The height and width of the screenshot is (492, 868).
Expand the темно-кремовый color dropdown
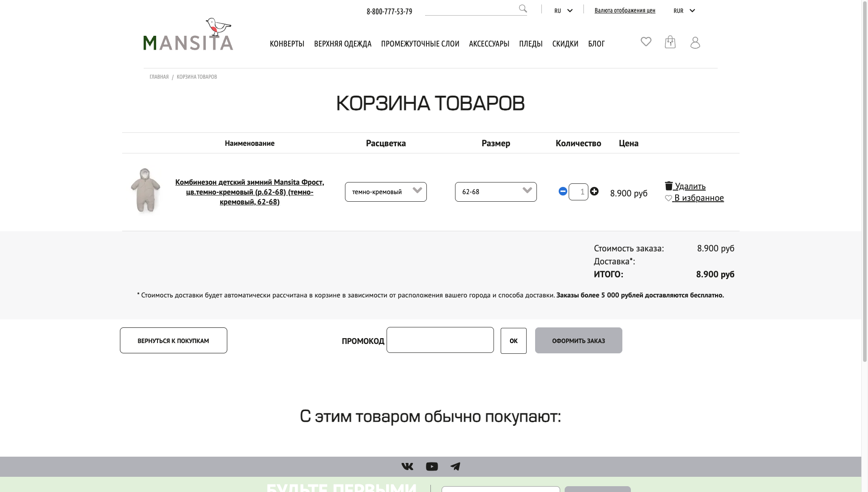pyautogui.click(x=386, y=192)
